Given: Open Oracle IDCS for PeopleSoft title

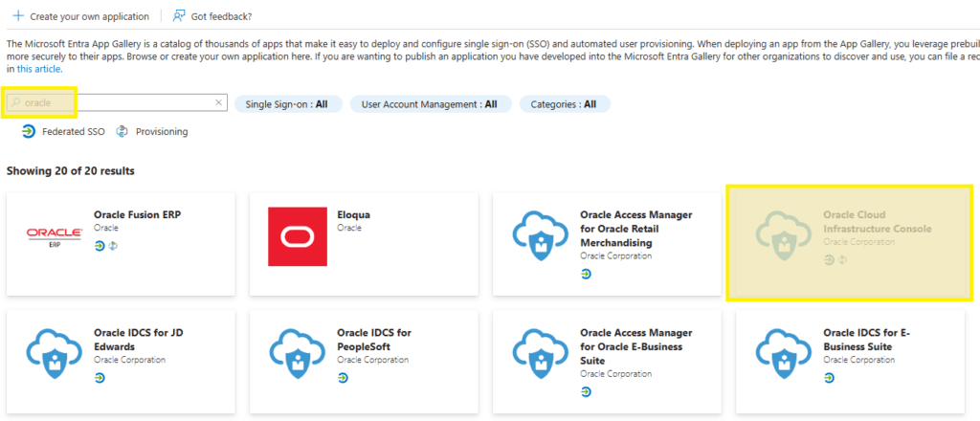Looking at the screenshot, I should (374, 339).
